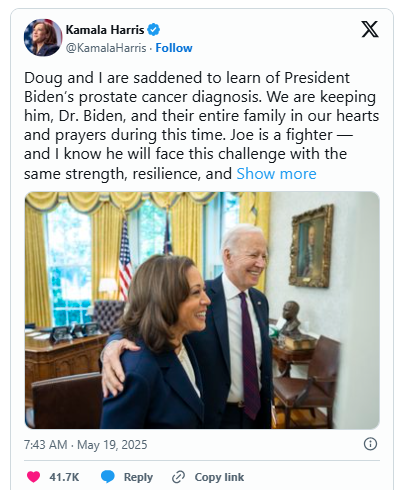This screenshot has height=490, width=394.
Task: Like the post with the heart icon
Action: pos(33,477)
